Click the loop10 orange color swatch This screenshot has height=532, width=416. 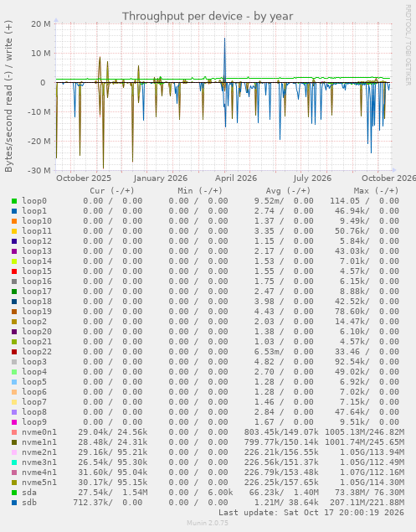[14, 221]
